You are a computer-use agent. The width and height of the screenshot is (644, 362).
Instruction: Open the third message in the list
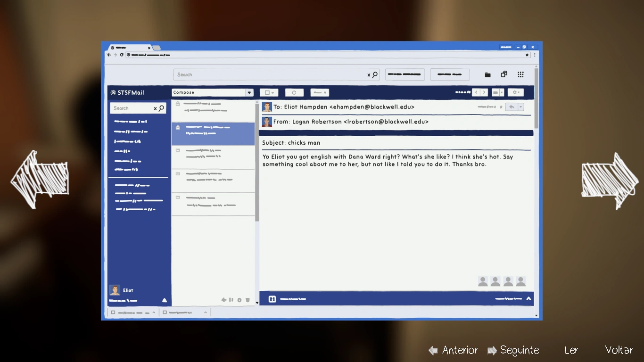tap(213, 157)
